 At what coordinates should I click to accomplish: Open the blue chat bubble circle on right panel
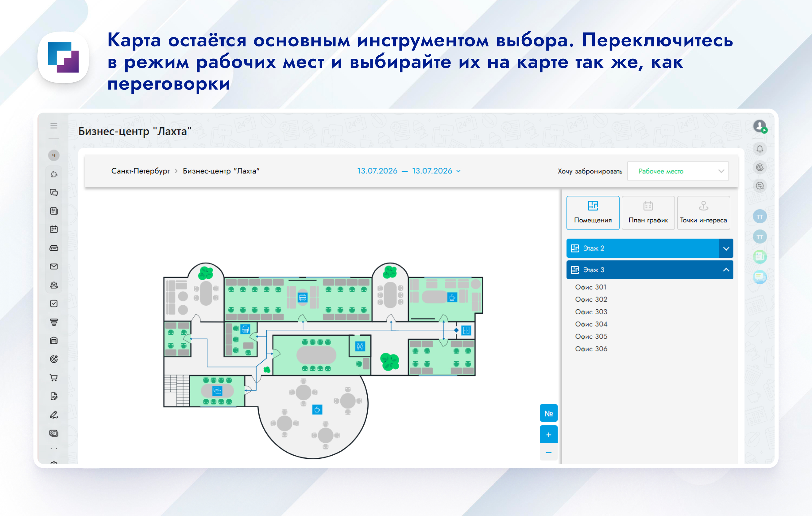point(760,277)
